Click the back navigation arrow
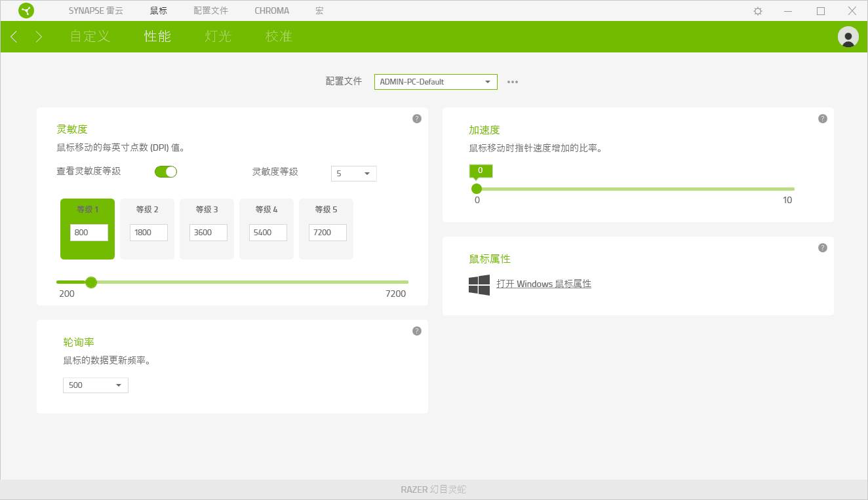The height and width of the screenshot is (500, 868). click(13, 37)
